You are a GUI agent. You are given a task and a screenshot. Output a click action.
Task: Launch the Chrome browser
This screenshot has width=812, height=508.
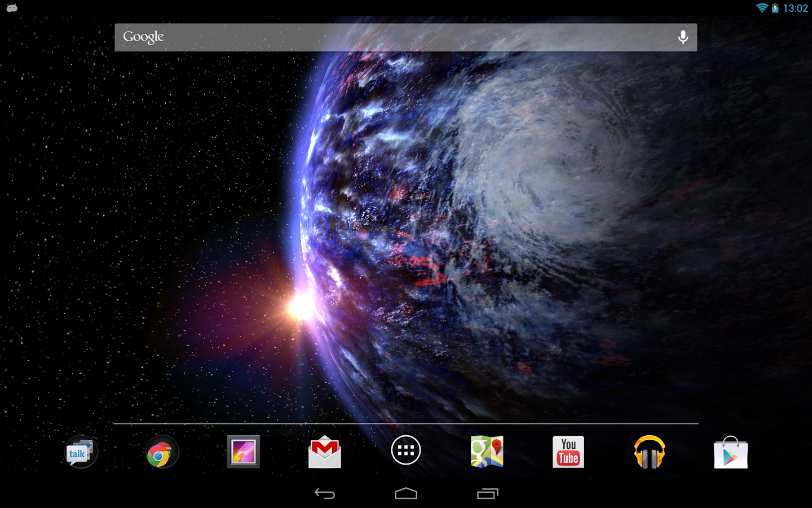(x=161, y=453)
